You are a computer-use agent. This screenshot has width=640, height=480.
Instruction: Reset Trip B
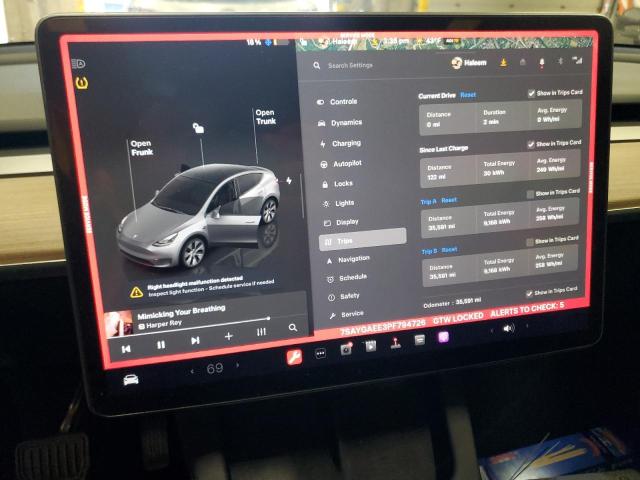(x=449, y=249)
